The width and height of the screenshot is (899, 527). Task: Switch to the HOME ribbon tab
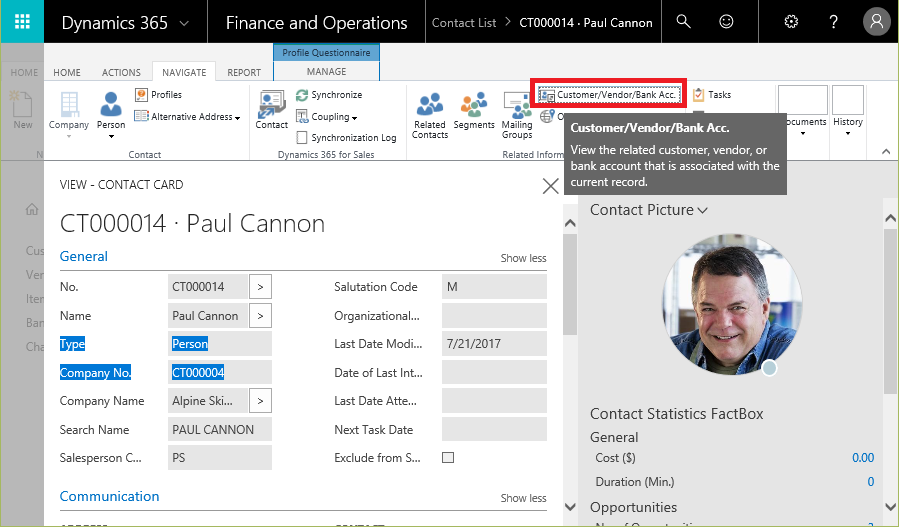click(67, 72)
